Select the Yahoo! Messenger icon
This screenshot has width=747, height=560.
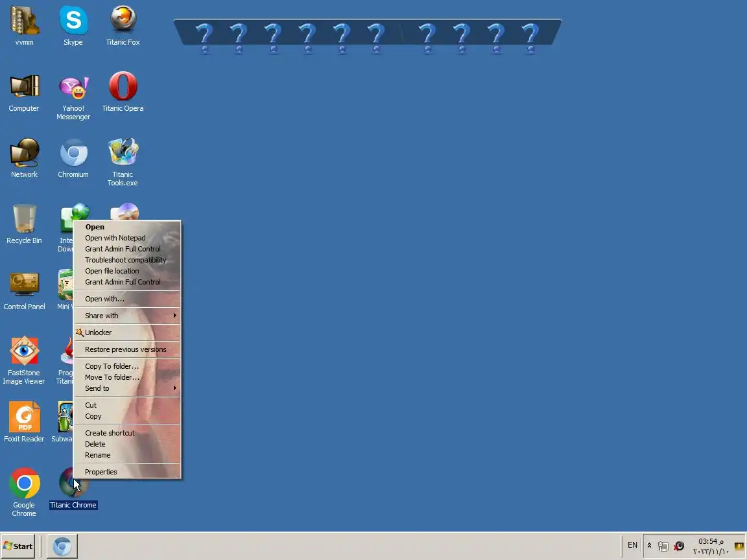point(73,97)
